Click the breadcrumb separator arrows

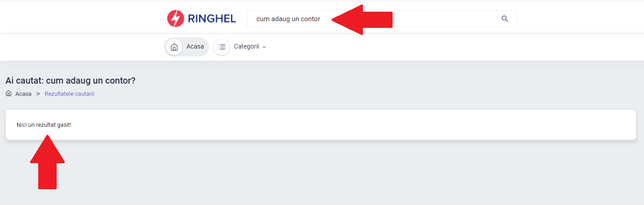(x=38, y=94)
